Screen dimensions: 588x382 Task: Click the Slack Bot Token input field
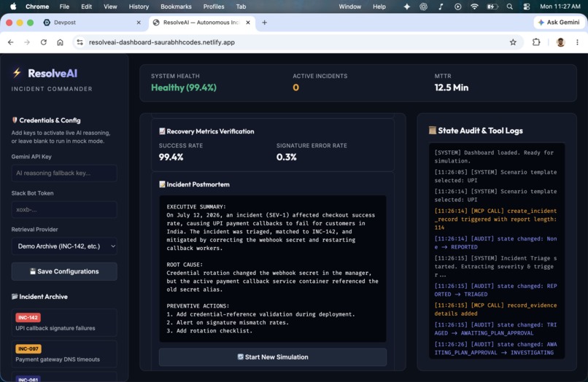[64, 209]
